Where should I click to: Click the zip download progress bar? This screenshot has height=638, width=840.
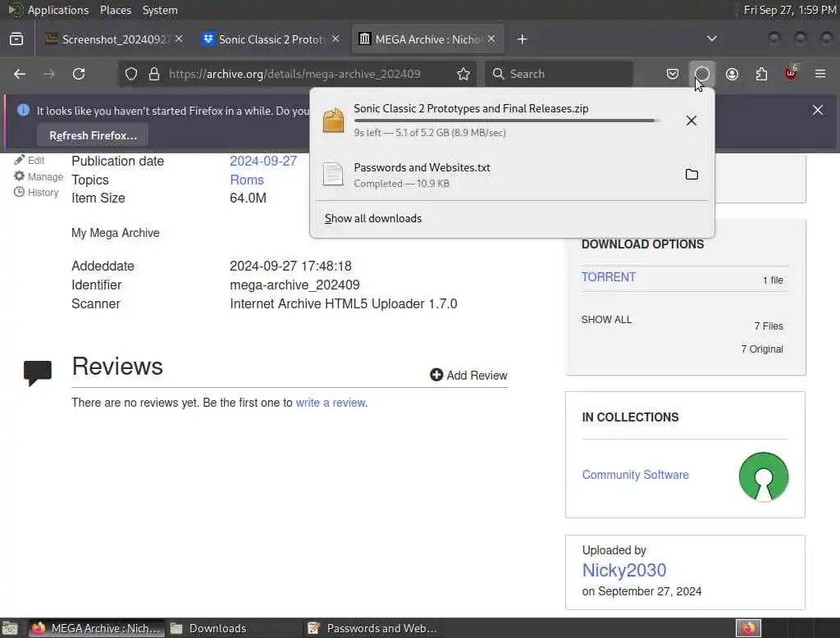tap(507, 121)
